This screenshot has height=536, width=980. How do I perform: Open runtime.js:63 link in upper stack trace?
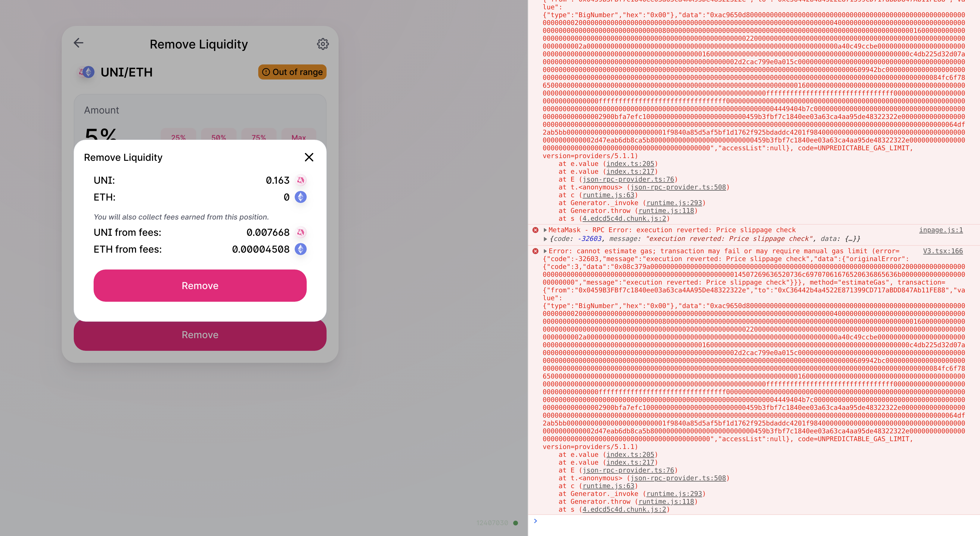pos(608,195)
